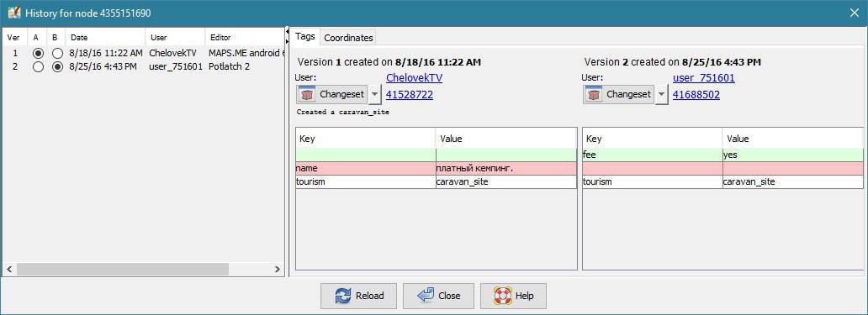This screenshot has width=868, height=315.
Task: Select version 2 as current B
Action: (x=57, y=67)
